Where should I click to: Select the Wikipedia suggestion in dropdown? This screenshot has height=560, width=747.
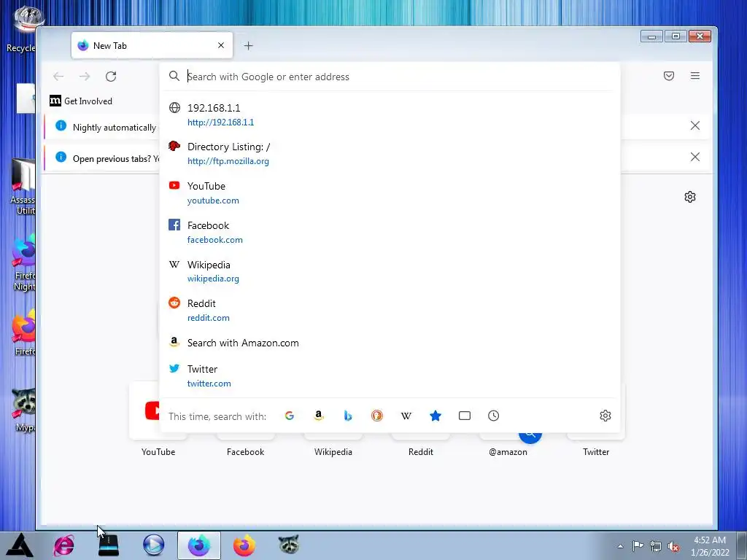point(390,271)
